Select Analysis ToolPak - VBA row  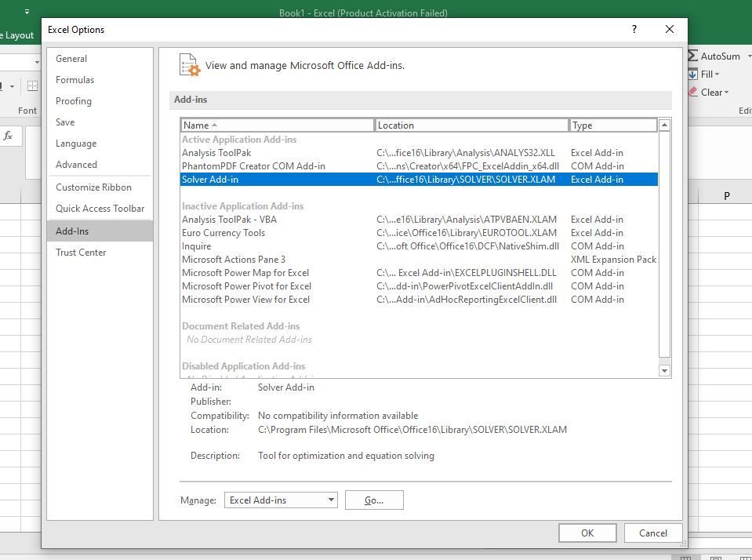tap(420, 220)
